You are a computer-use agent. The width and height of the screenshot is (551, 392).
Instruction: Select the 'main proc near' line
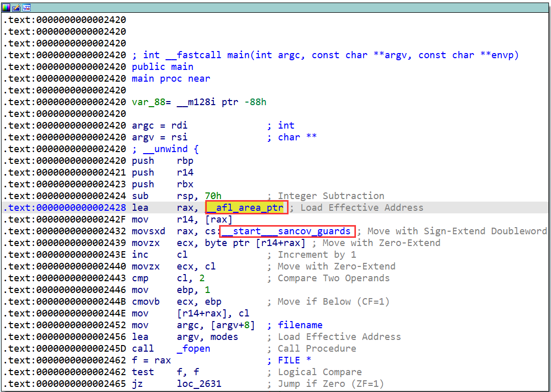pos(171,78)
